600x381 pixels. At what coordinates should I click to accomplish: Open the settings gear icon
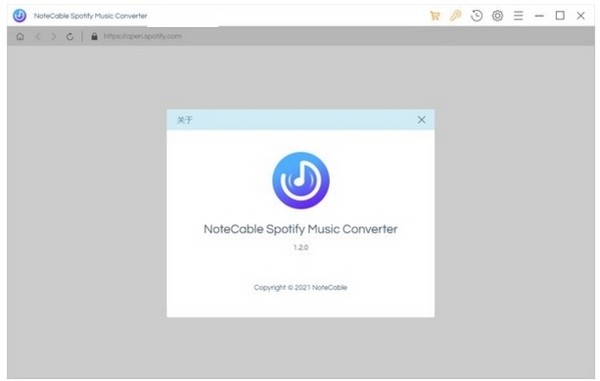(497, 16)
